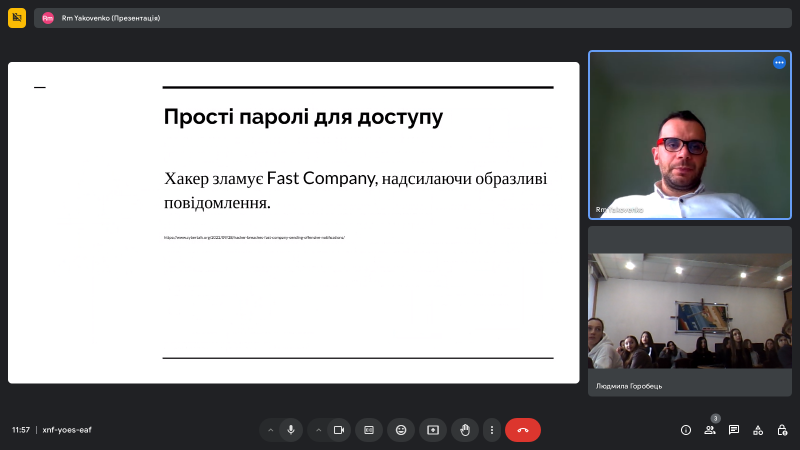
Task: Click the Rm avatar in the presentation bar
Action: [47, 18]
